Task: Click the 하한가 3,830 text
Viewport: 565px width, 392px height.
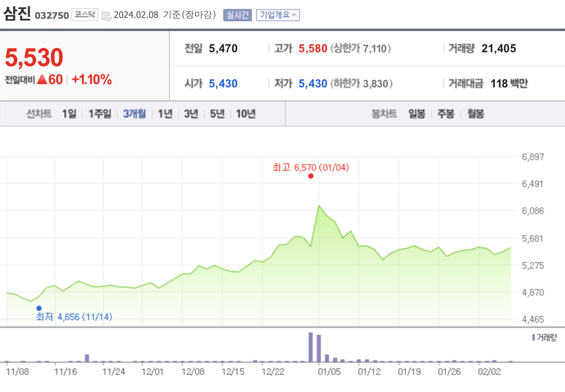Action: tap(361, 84)
